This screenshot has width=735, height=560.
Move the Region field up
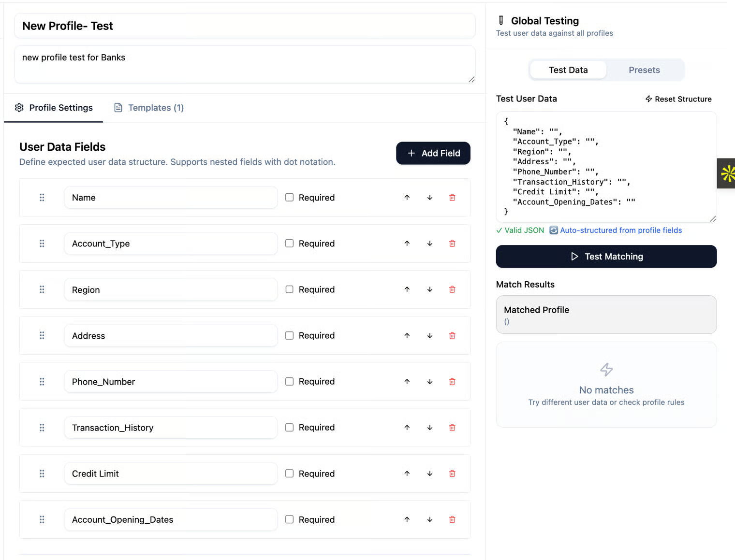(x=407, y=289)
